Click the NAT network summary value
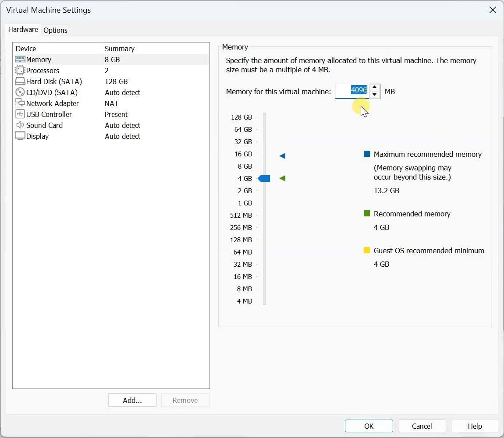 (111, 103)
